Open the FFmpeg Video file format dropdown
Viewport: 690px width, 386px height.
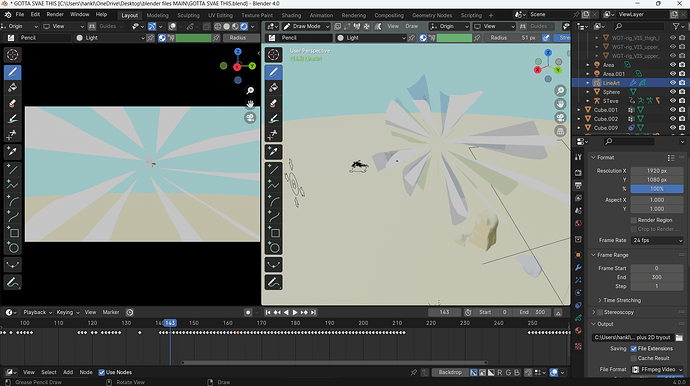pyautogui.click(x=657, y=369)
